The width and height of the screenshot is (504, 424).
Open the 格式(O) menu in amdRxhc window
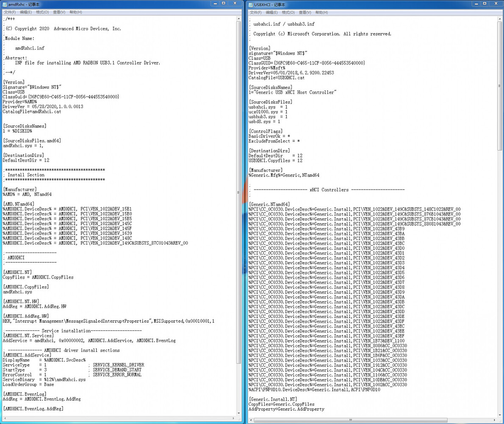(42, 12)
